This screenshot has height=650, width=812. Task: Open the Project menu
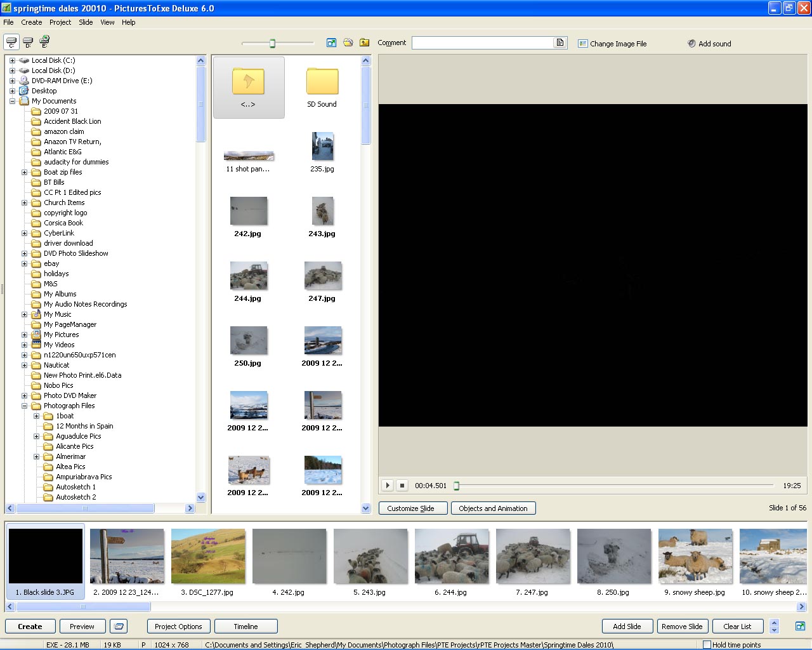(x=60, y=22)
